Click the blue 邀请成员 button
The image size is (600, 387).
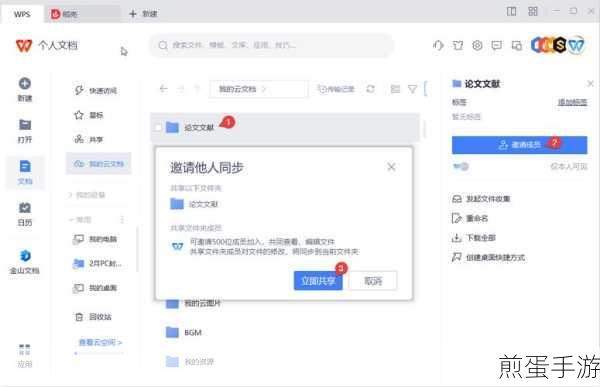coord(519,145)
